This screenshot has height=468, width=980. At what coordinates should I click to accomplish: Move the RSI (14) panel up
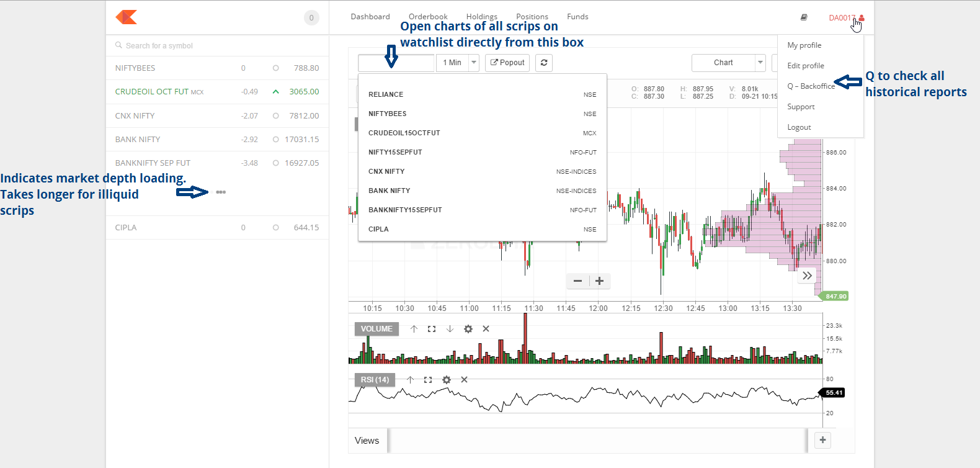[410, 380]
